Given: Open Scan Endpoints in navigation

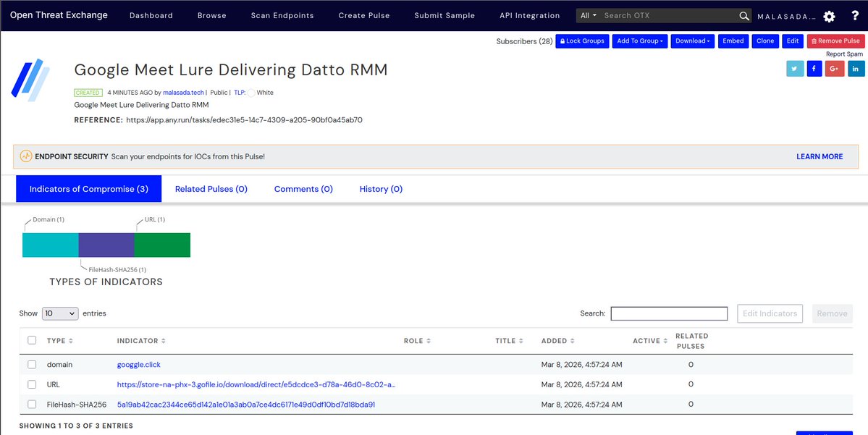Looking at the screenshot, I should tap(282, 15).
